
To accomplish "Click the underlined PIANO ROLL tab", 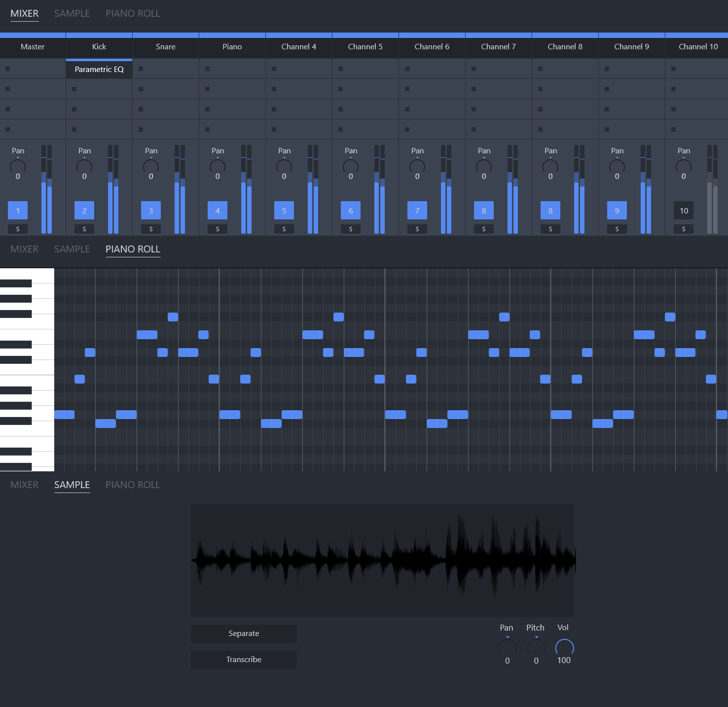I will 133,249.
